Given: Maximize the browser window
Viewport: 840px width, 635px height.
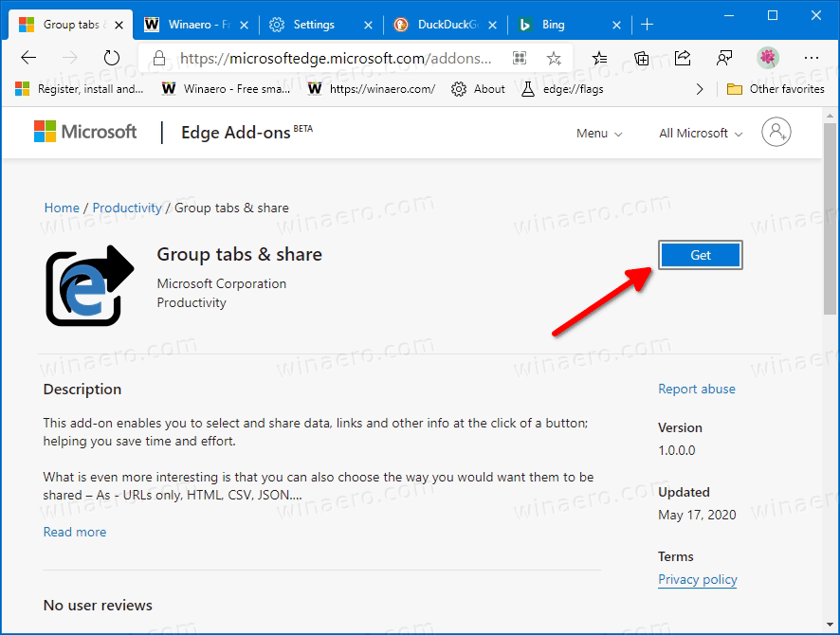Looking at the screenshot, I should pyautogui.click(x=773, y=16).
